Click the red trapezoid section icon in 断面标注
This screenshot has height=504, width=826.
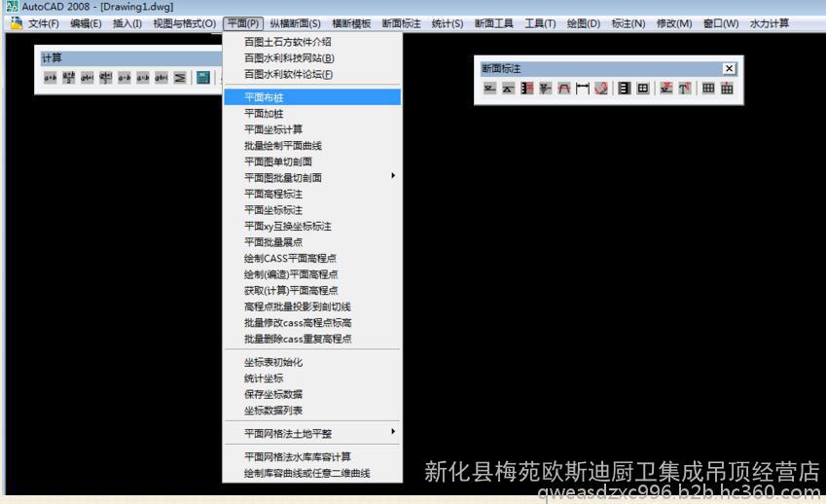pos(563,89)
